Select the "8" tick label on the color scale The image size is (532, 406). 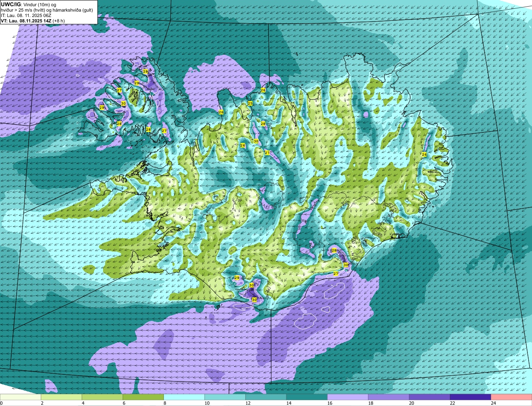coord(165,403)
